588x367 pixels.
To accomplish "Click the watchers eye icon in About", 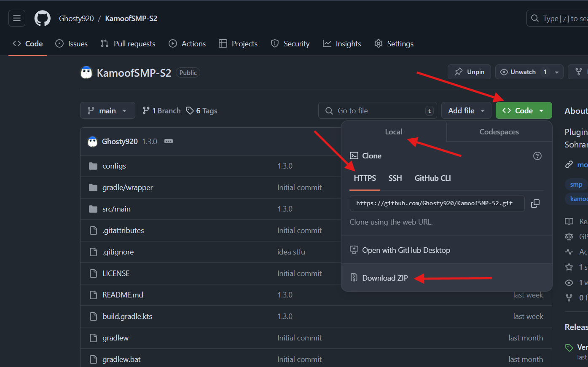I will pyautogui.click(x=569, y=283).
